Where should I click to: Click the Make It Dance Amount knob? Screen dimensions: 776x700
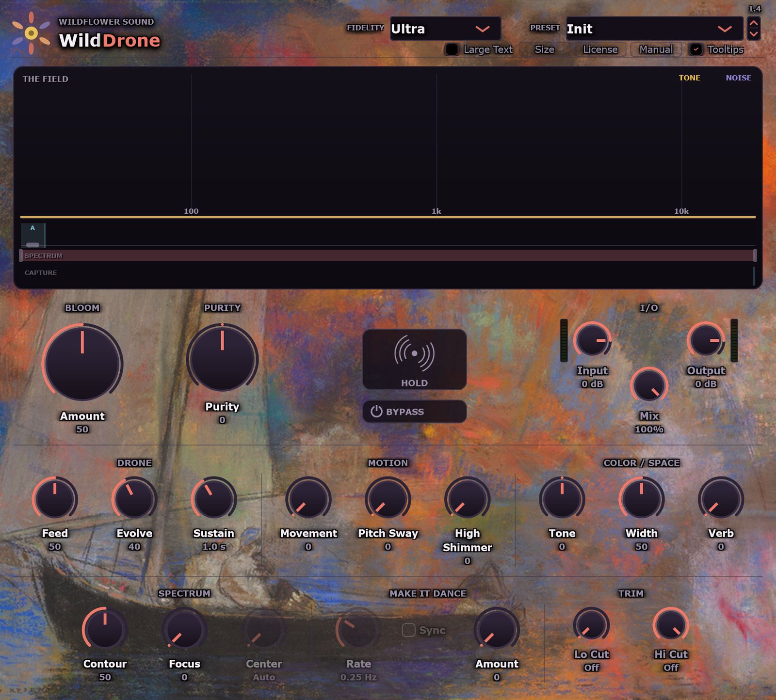pyautogui.click(x=497, y=629)
